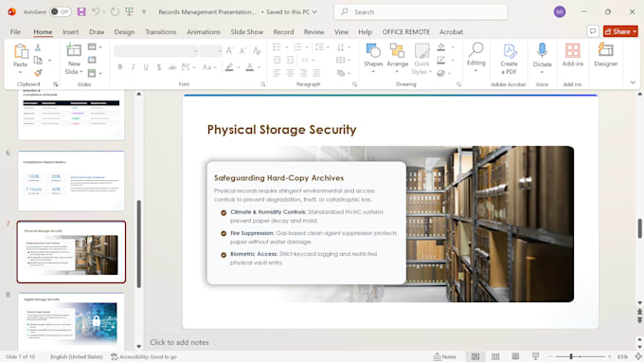Open the Arrange options
The image size is (644, 362).
point(397,59)
